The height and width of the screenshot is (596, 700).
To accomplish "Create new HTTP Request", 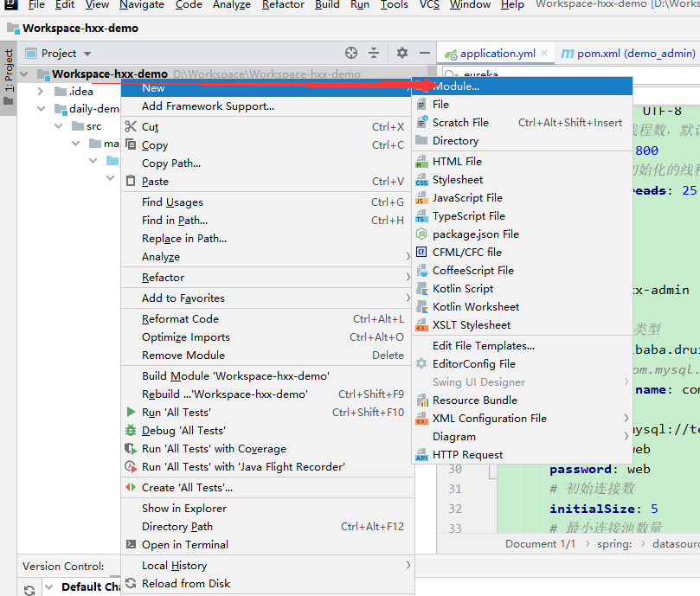I will (523, 454).
